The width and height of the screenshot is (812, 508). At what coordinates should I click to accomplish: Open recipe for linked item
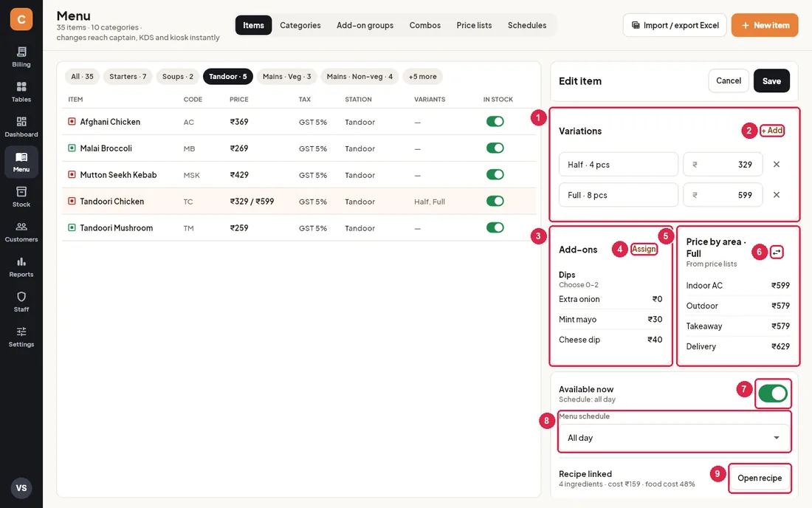[x=760, y=478]
